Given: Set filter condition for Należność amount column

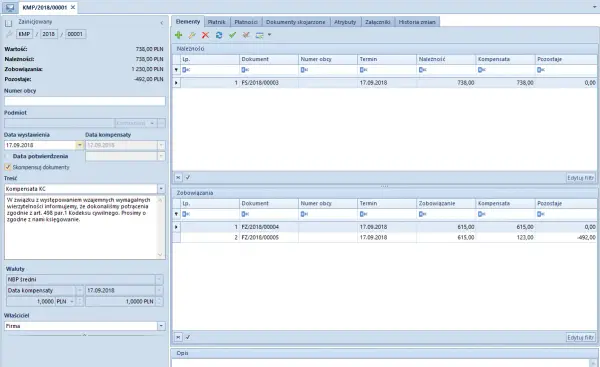Looking at the screenshot, I should tap(422, 70).
